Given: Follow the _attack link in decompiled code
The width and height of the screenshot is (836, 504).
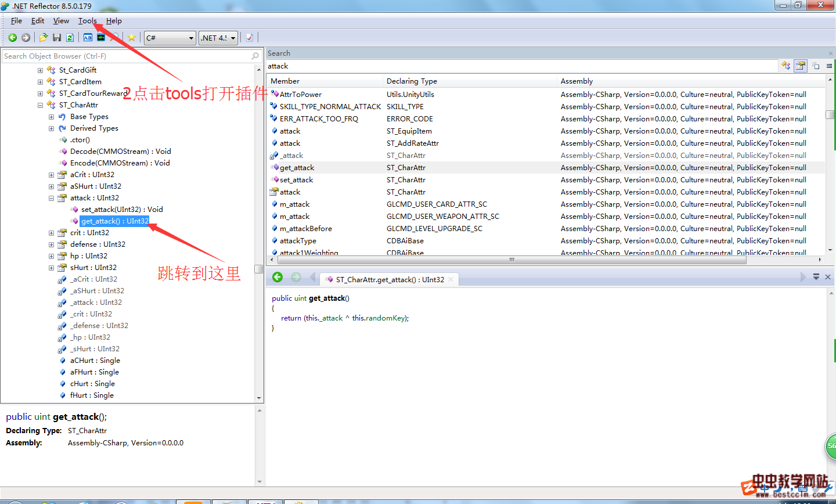Looking at the screenshot, I should [331, 318].
